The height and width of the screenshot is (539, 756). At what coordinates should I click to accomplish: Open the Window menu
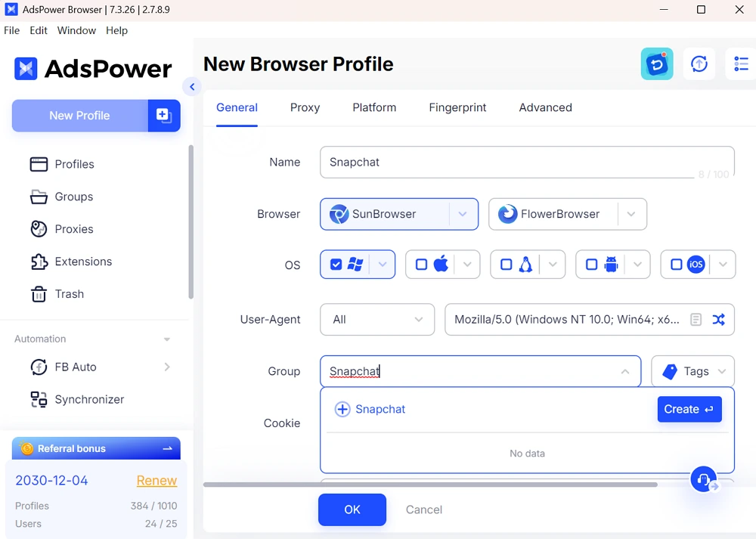(76, 30)
